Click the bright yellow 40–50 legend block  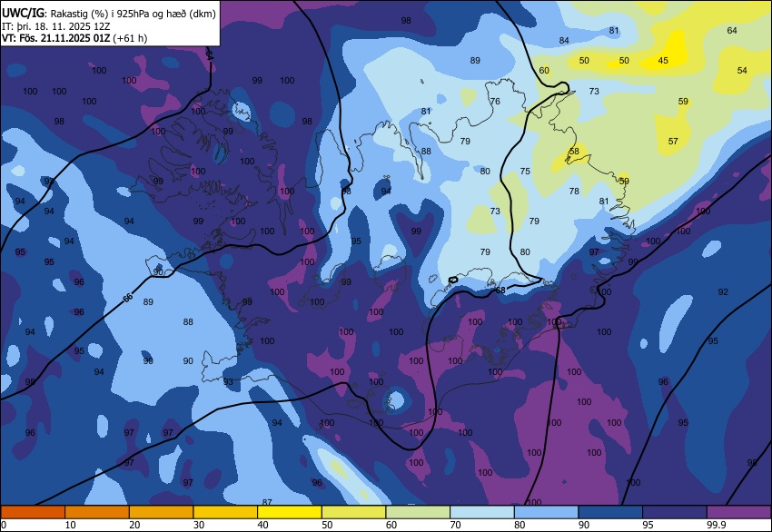point(290,512)
